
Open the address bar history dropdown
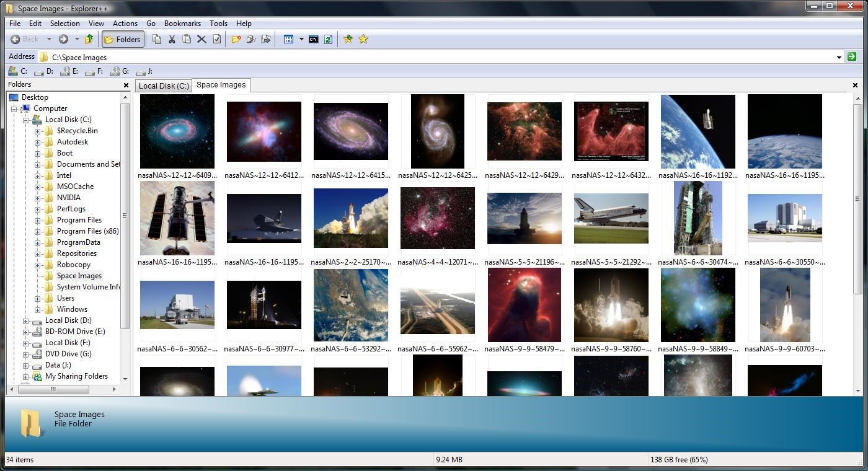coord(839,57)
